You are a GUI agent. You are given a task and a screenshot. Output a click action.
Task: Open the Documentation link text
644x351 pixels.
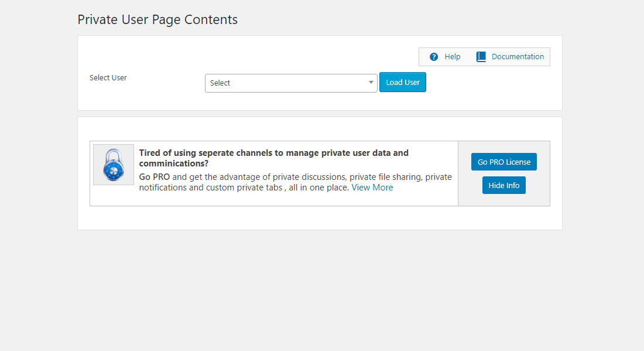518,57
